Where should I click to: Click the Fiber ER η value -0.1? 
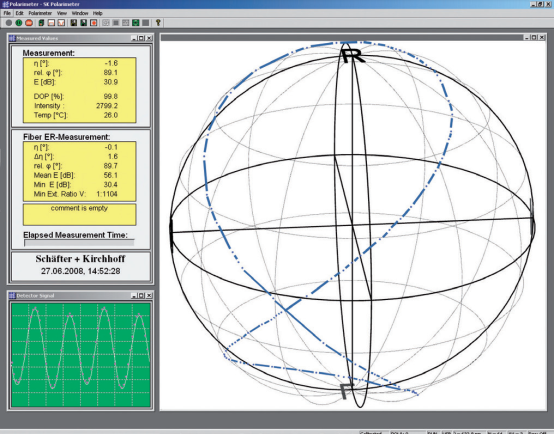click(x=111, y=147)
